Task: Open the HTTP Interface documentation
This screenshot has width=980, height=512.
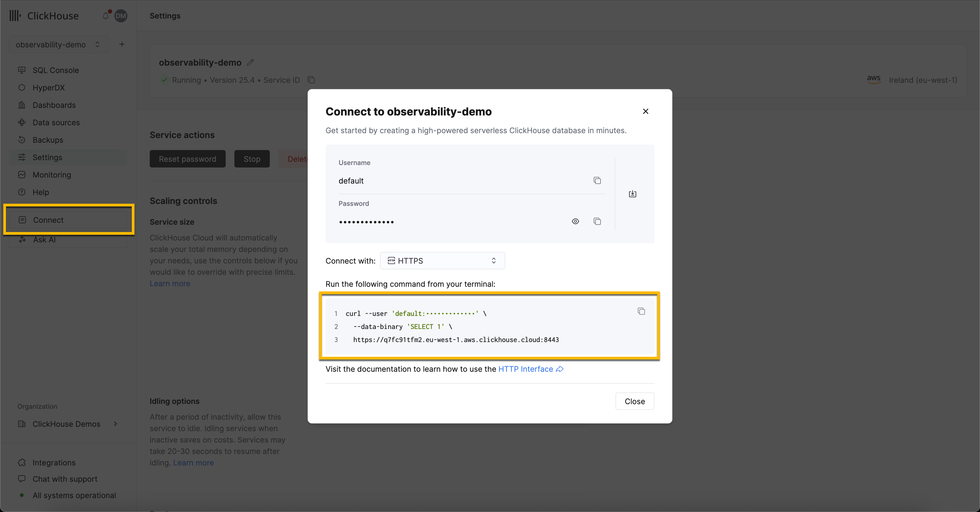Action: click(x=525, y=369)
